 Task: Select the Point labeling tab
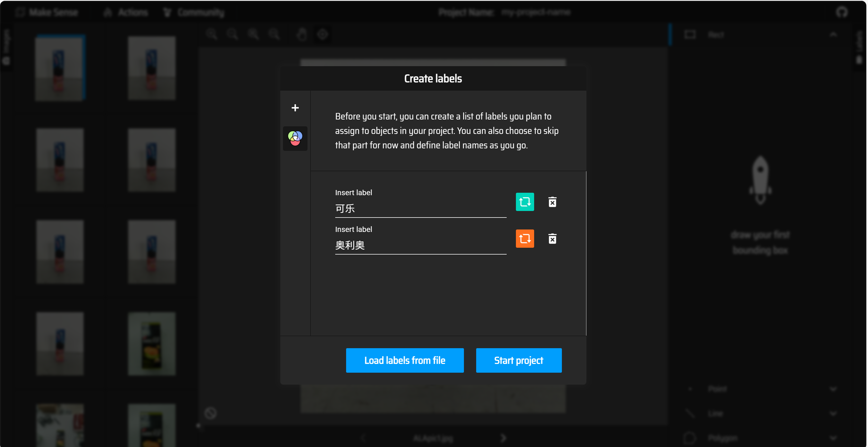761,389
